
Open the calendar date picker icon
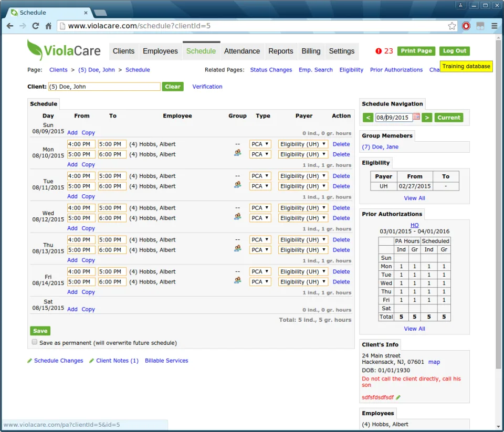coord(416,117)
